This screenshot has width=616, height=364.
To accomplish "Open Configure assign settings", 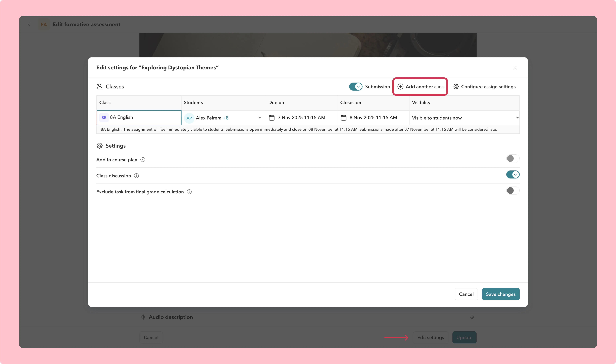I will [484, 87].
